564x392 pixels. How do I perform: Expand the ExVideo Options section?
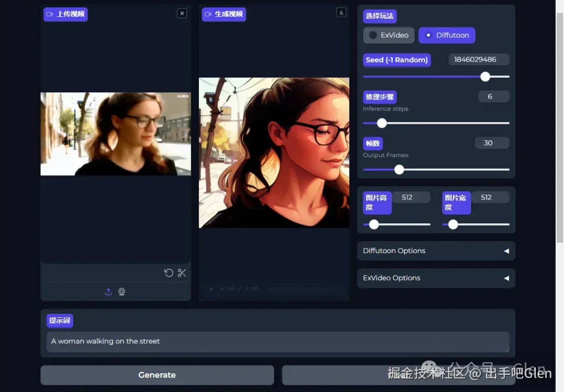pos(436,278)
